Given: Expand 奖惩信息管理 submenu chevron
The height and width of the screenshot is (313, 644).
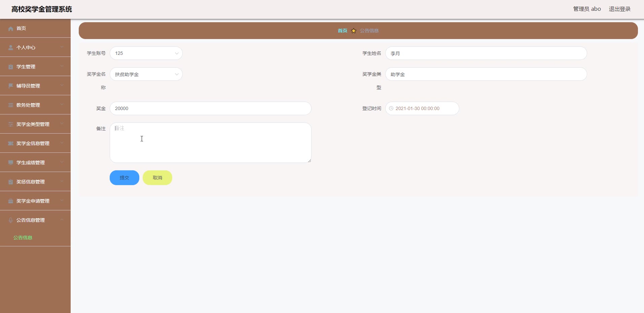Looking at the screenshot, I should tap(62, 181).
